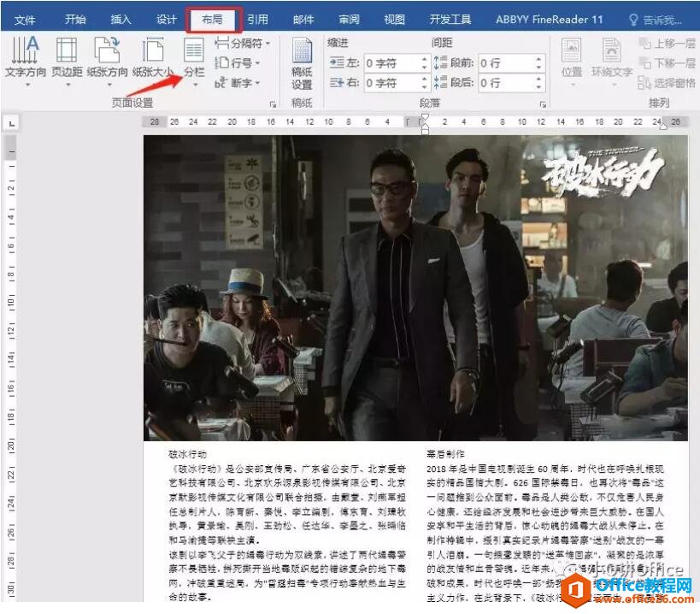Switch to the 视图 view tab
700x614 pixels.
pyautogui.click(x=395, y=20)
